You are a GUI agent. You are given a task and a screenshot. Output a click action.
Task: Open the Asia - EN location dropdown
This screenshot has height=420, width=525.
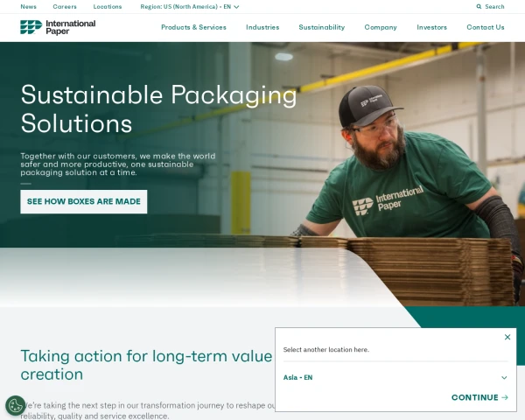pos(395,377)
